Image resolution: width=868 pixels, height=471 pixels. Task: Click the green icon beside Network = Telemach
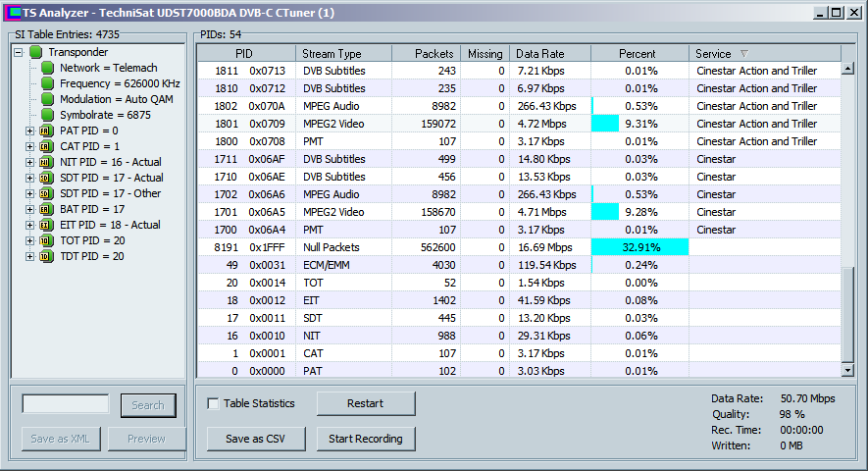(48, 68)
